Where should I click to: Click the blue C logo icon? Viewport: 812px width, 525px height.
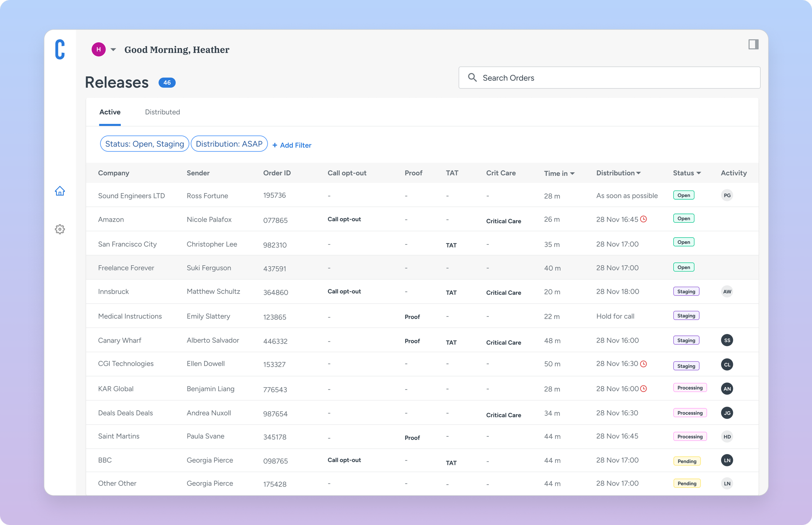coord(60,49)
